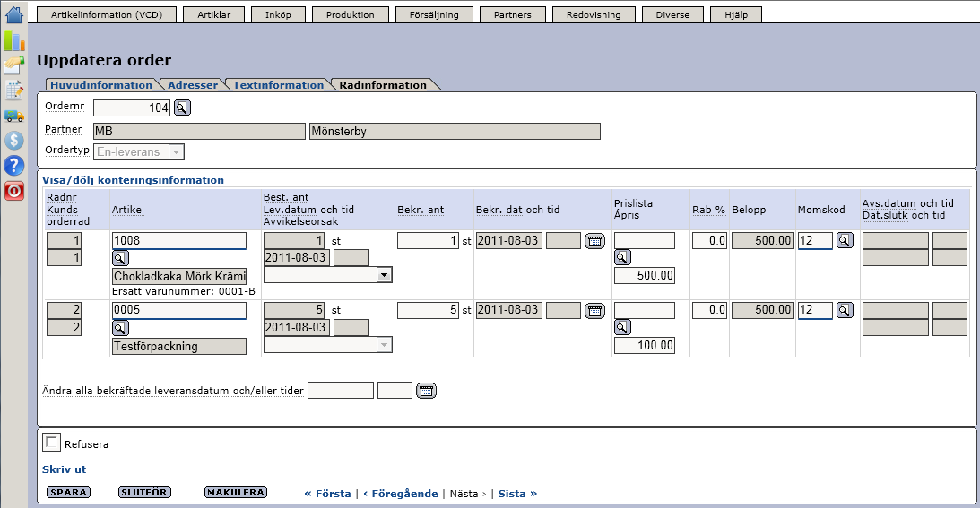Open the dollar coin sidebar icon
Screen dimensions: 980x508
[13, 140]
